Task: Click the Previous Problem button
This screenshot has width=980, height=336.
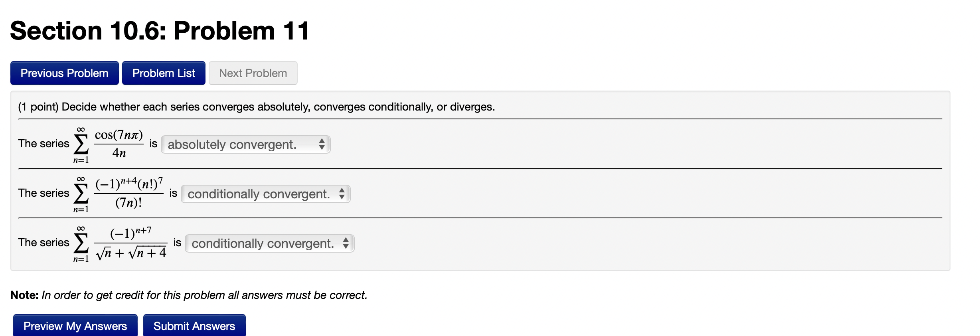Action: (x=64, y=73)
